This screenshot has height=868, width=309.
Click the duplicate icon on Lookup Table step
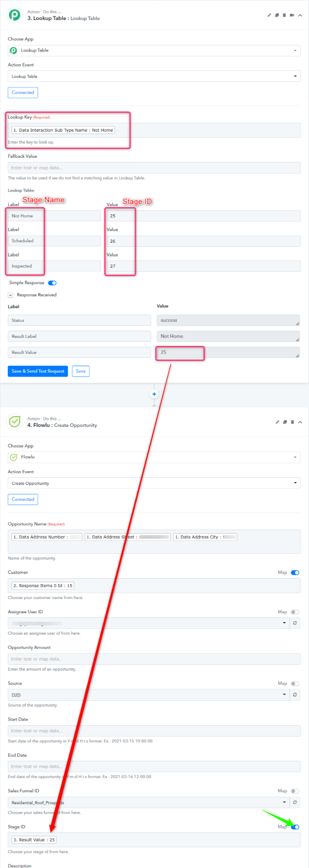tap(277, 15)
